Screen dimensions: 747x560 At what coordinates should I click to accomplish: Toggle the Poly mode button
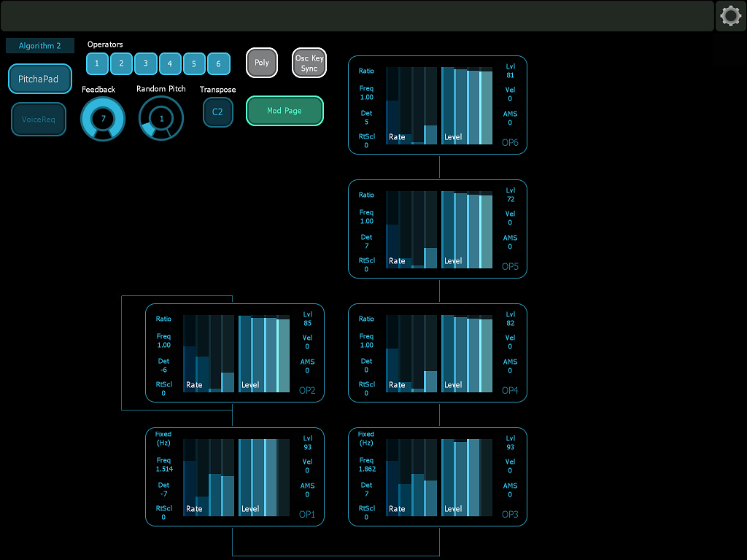click(x=262, y=63)
